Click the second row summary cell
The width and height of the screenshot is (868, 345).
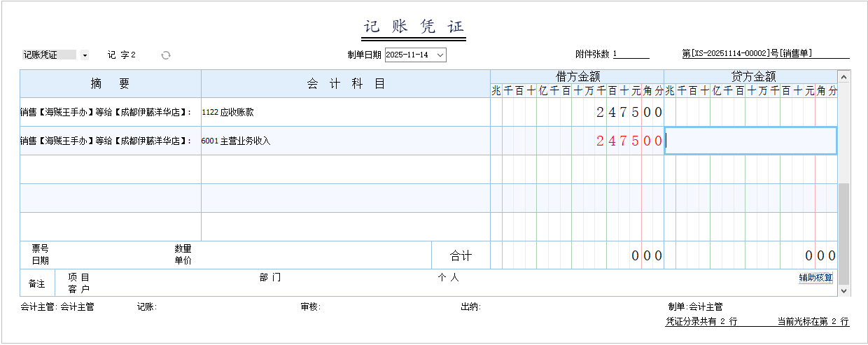coord(110,141)
